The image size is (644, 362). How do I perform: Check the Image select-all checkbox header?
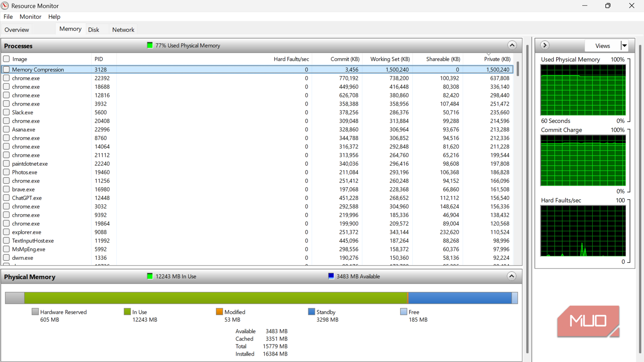click(x=7, y=59)
